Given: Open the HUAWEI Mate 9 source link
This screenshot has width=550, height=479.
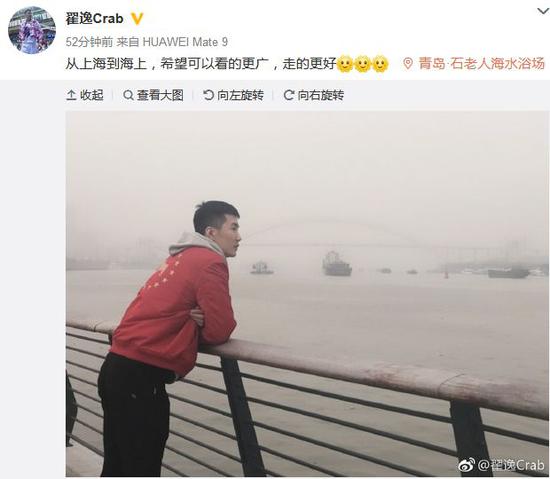Looking at the screenshot, I should click(x=185, y=42).
